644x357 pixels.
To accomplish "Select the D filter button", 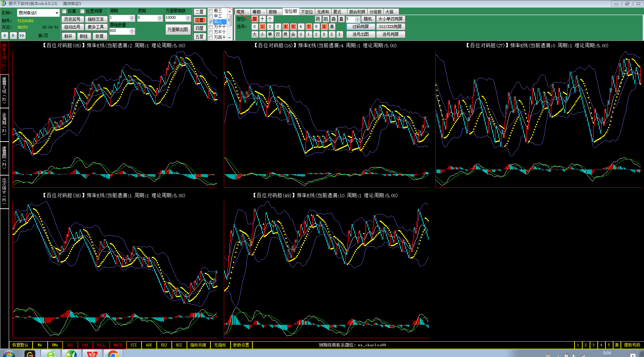I will coord(324,34).
